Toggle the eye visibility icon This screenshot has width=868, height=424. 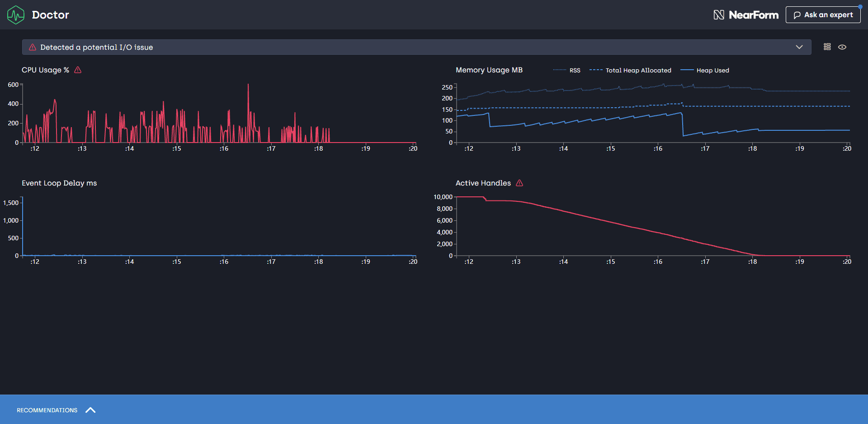point(842,47)
